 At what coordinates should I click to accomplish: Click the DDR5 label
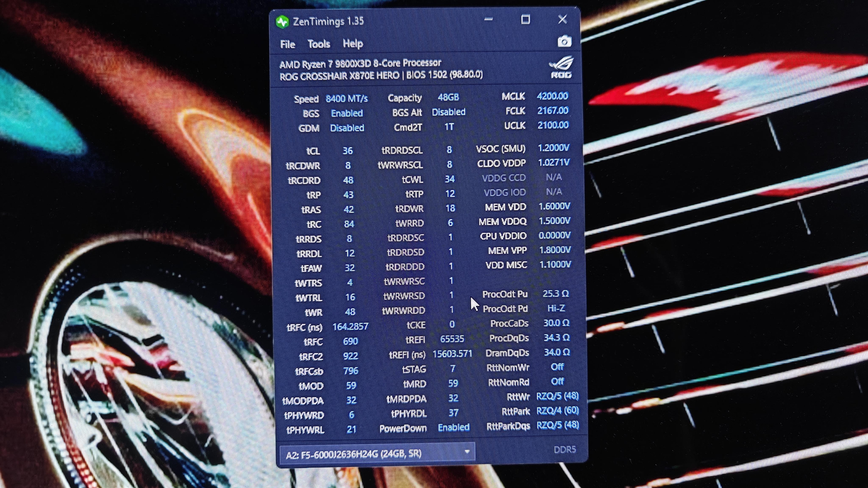[565, 450]
